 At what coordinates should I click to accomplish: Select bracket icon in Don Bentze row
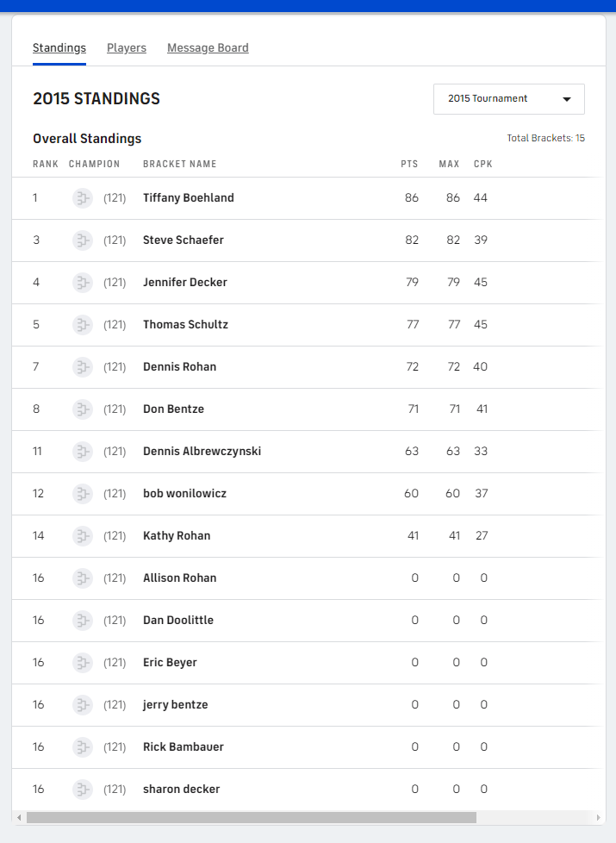(x=83, y=409)
